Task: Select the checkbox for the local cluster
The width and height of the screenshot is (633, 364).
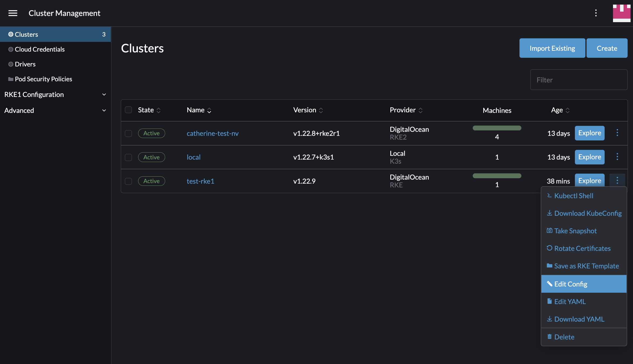Action: coord(128,157)
